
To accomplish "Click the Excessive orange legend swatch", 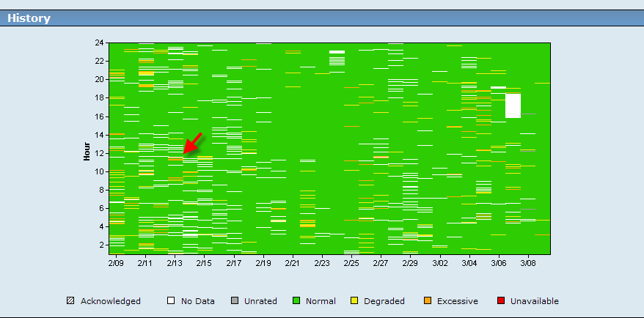I will point(427,300).
